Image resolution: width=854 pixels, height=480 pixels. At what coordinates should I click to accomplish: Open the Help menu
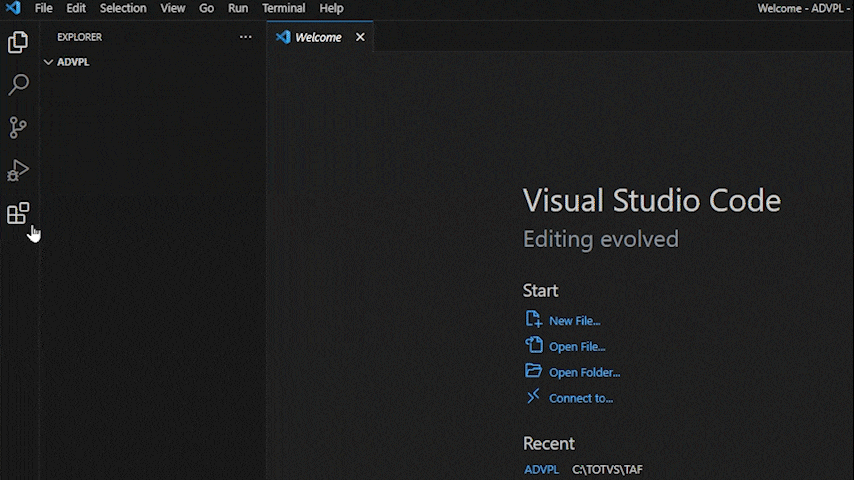[331, 8]
